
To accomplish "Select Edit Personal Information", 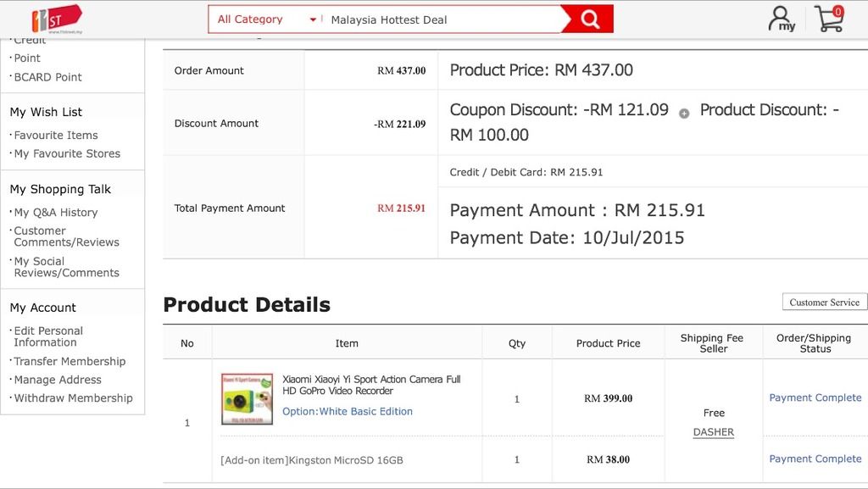I will tap(48, 336).
